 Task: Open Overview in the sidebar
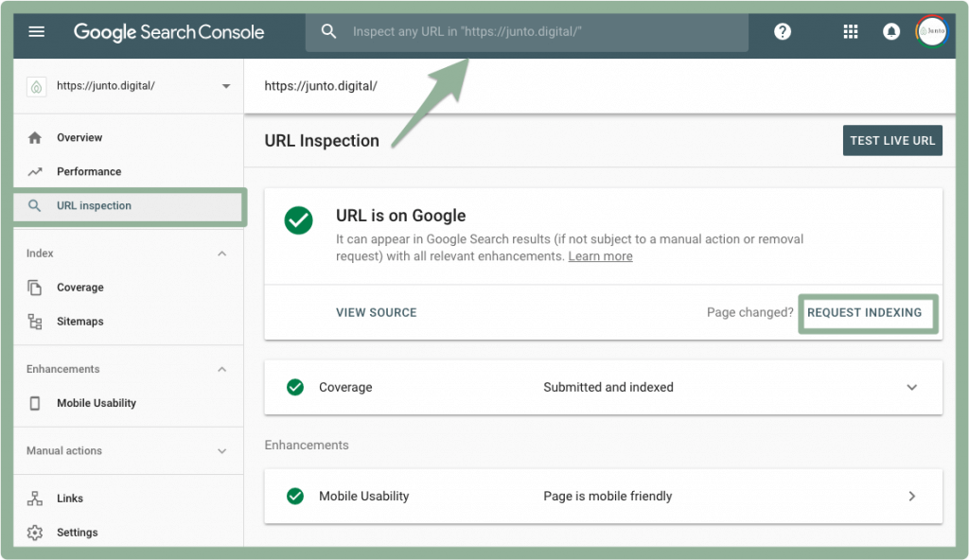pos(79,138)
